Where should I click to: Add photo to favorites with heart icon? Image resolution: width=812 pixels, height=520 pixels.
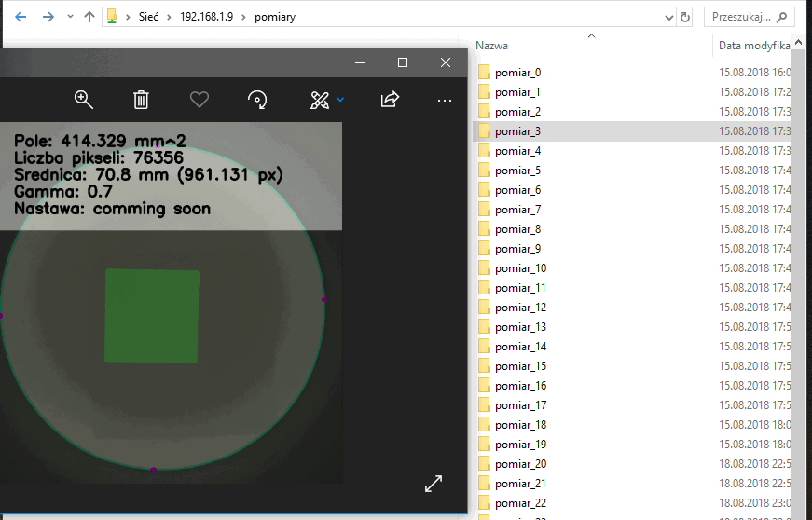200,100
